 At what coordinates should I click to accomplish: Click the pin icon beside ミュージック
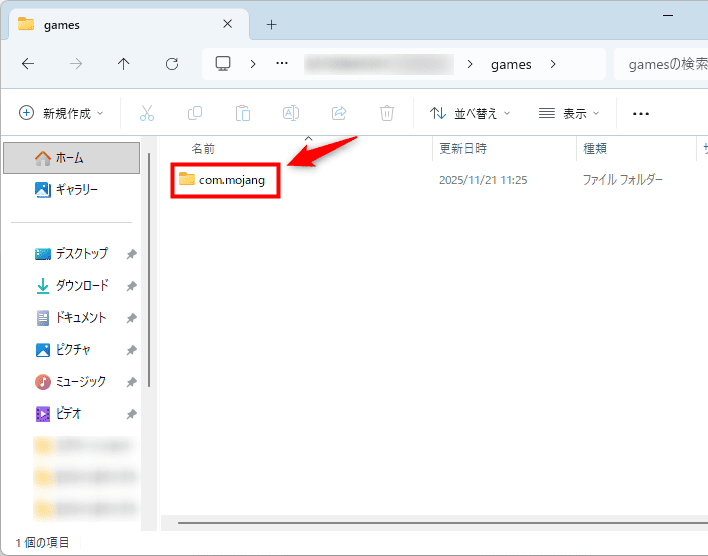coord(131,383)
